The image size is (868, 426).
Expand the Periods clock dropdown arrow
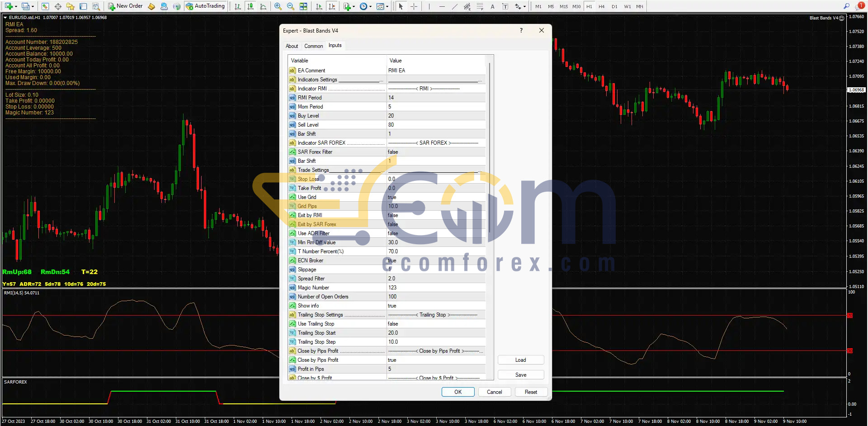[x=370, y=6]
